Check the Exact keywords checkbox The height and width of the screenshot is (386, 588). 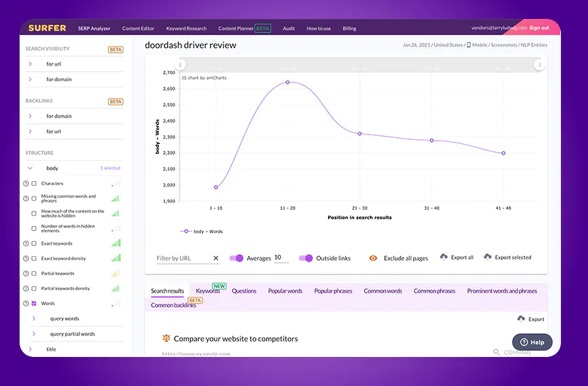pos(34,243)
